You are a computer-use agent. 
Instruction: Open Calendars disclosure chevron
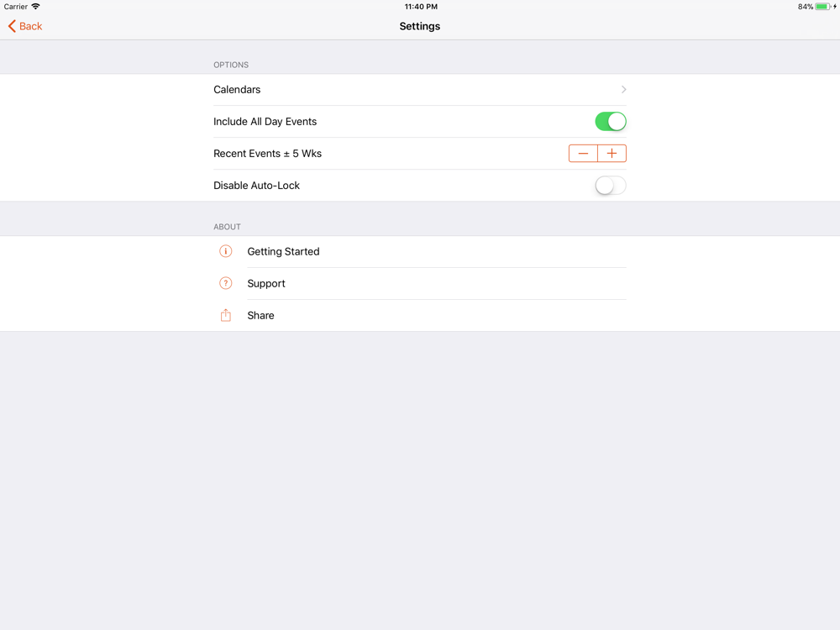623,90
